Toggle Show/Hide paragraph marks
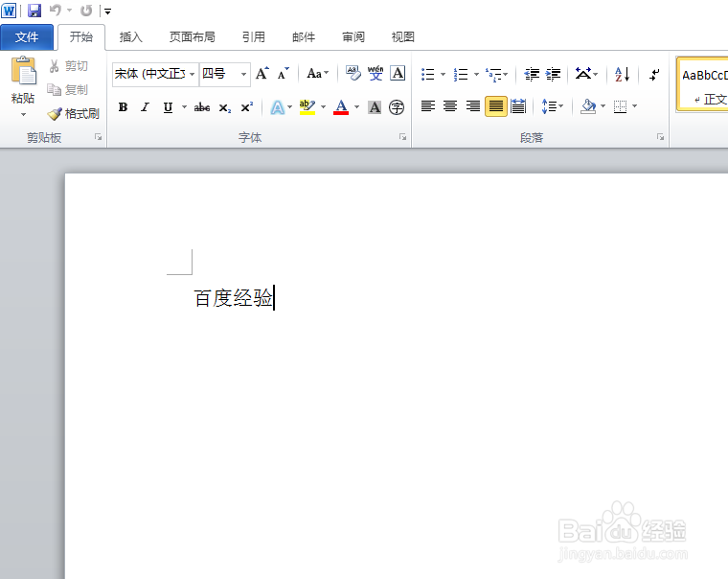Screen dimensions: 728x579 click(654, 74)
